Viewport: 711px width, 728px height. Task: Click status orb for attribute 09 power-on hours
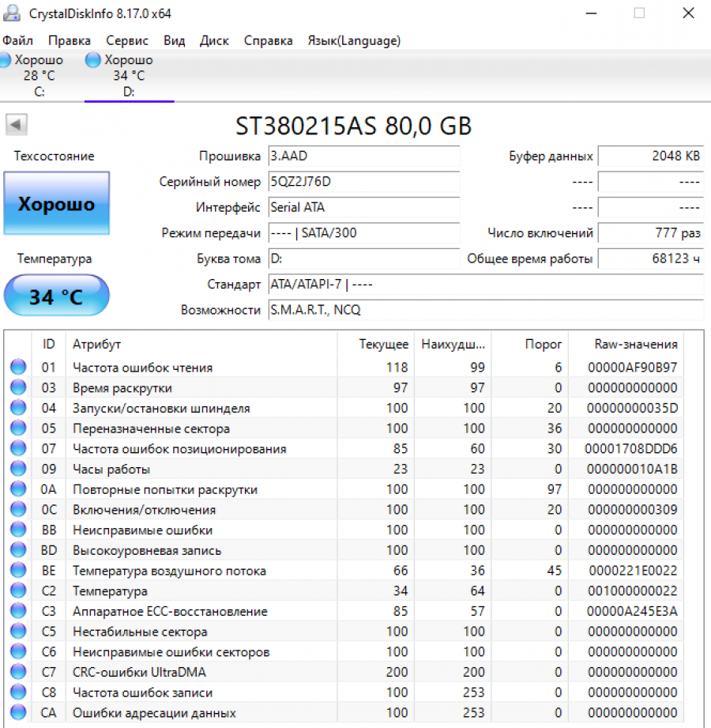[18, 469]
